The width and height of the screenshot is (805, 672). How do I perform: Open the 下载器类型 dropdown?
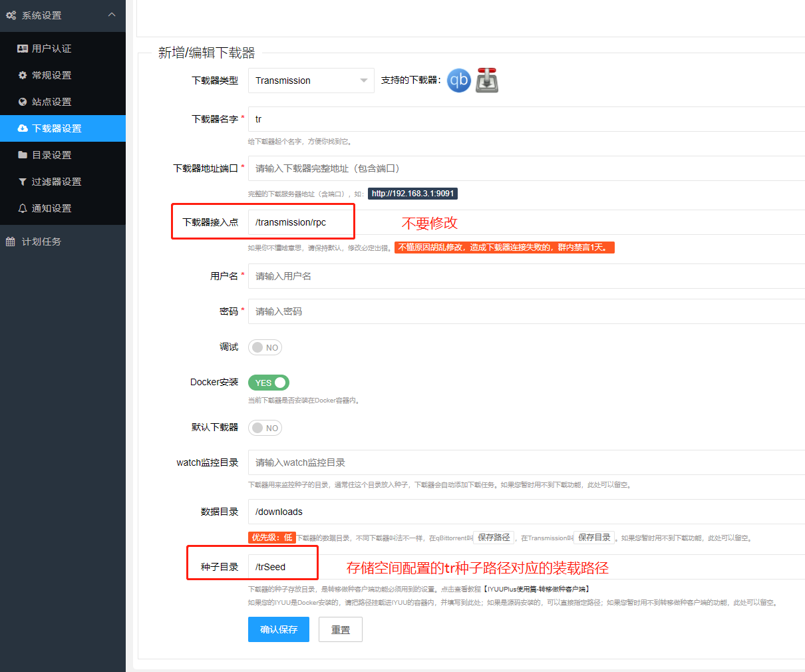(x=311, y=80)
